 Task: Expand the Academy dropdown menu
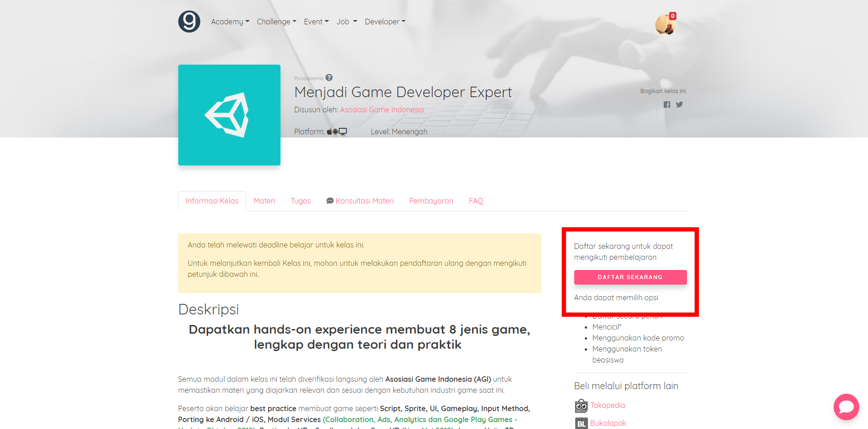click(230, 22)
